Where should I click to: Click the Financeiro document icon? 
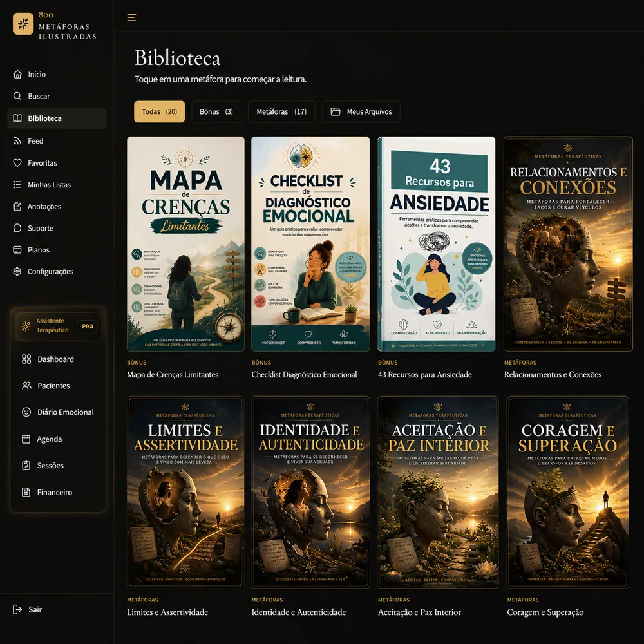coord(26,492)
